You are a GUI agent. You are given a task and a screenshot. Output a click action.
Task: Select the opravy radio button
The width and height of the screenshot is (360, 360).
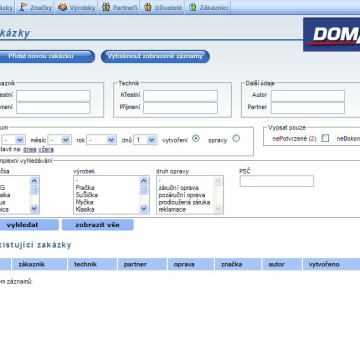236,138
